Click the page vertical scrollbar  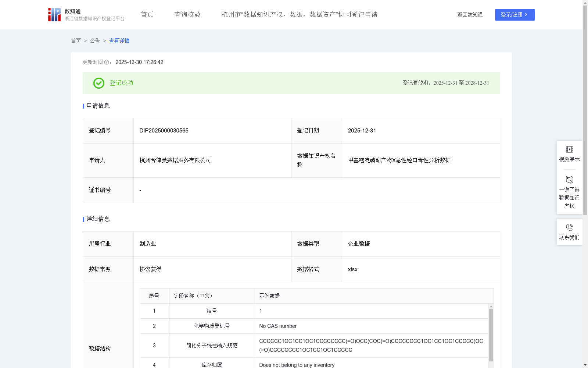pyautogui.click(x=585, y=110)
